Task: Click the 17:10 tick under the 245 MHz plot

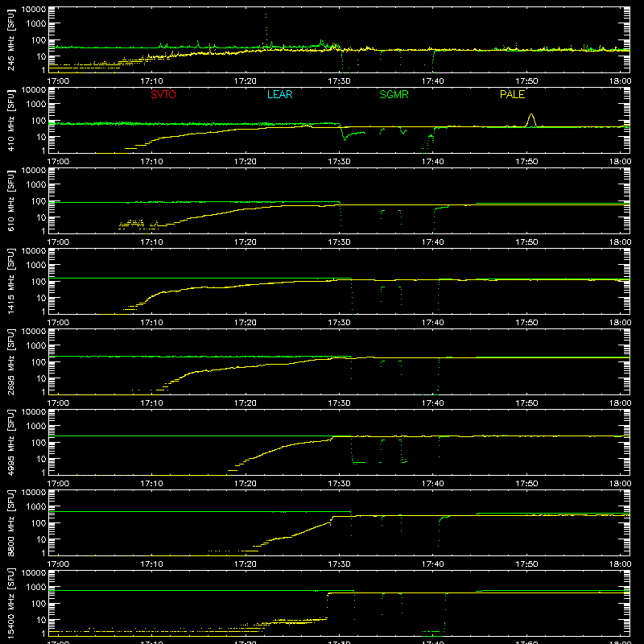Action: pyautogui.click(x=151, y=81)
